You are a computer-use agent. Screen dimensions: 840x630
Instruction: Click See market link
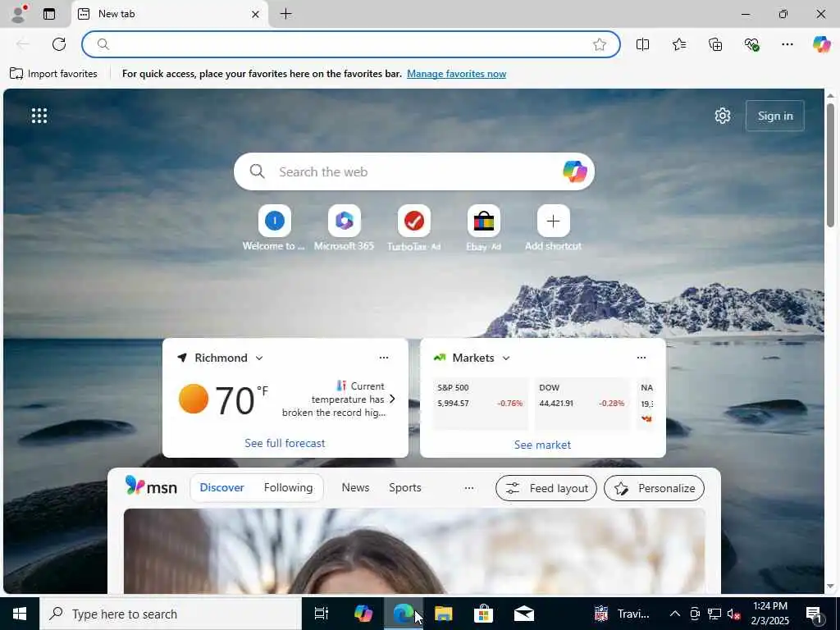coord(542,445)
